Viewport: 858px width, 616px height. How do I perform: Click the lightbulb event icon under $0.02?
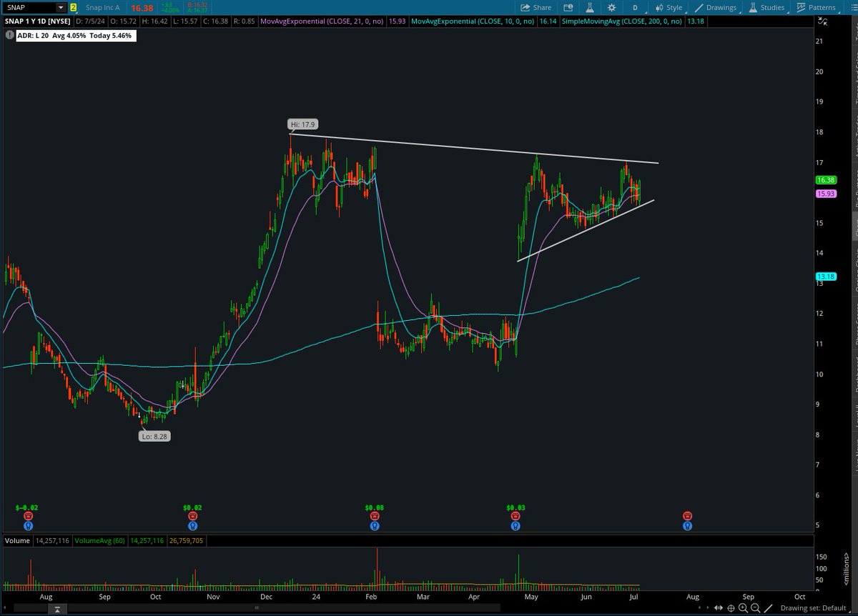192,526
